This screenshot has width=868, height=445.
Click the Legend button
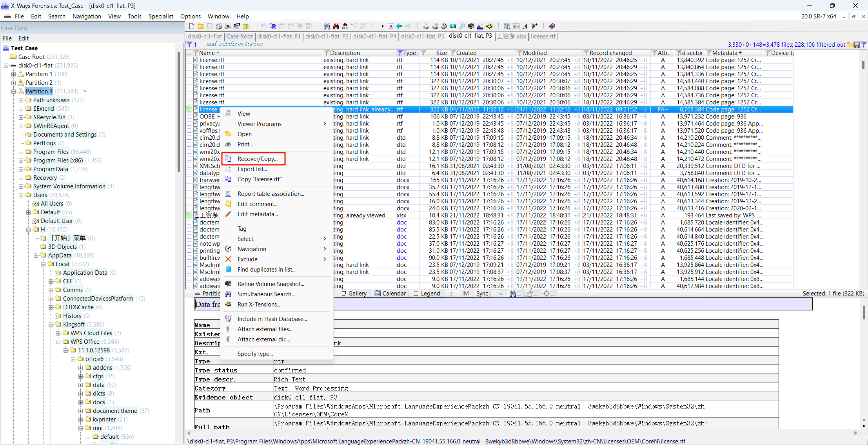click(427, 294)
